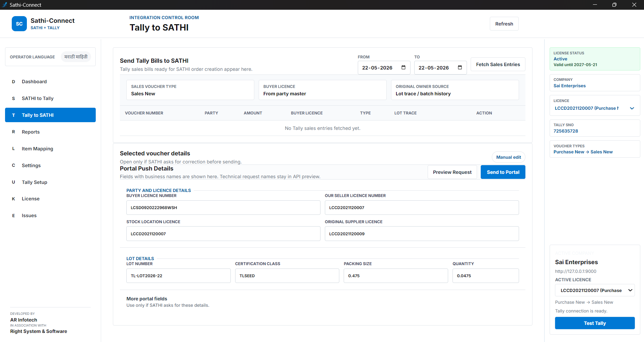This screenshot has height=342, width=644.
Task: Open the FROM date calendar picker icon
Action: [403, 67]
